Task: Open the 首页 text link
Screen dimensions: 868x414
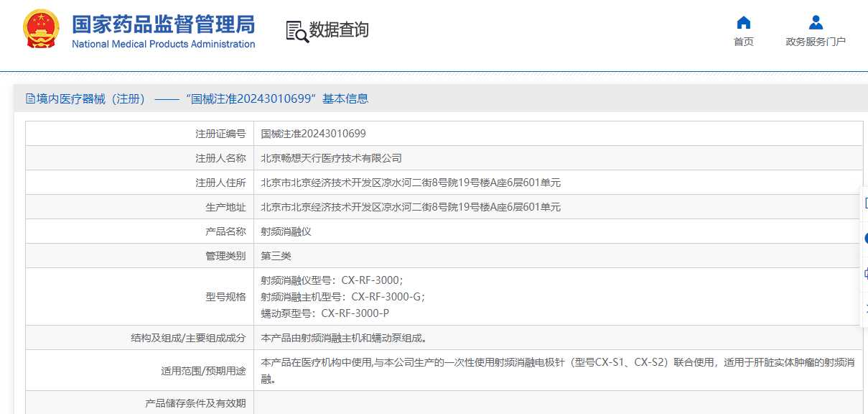Action: point(744,42)
